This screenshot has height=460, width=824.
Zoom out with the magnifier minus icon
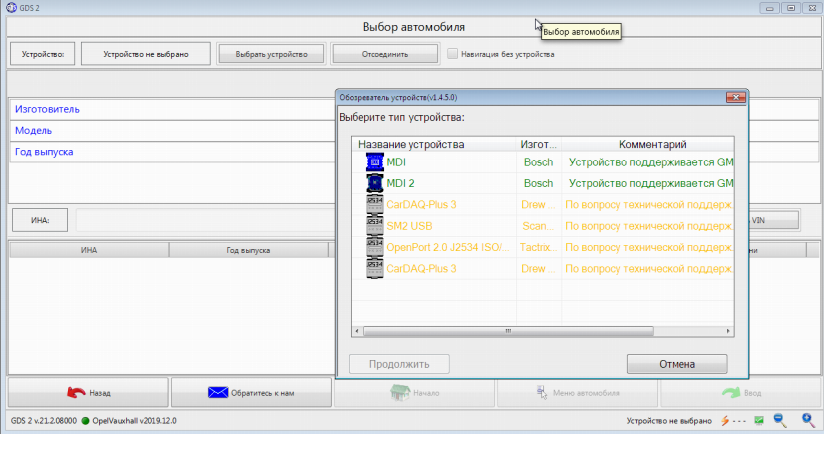pyautogui.click(x=780, y=421)
